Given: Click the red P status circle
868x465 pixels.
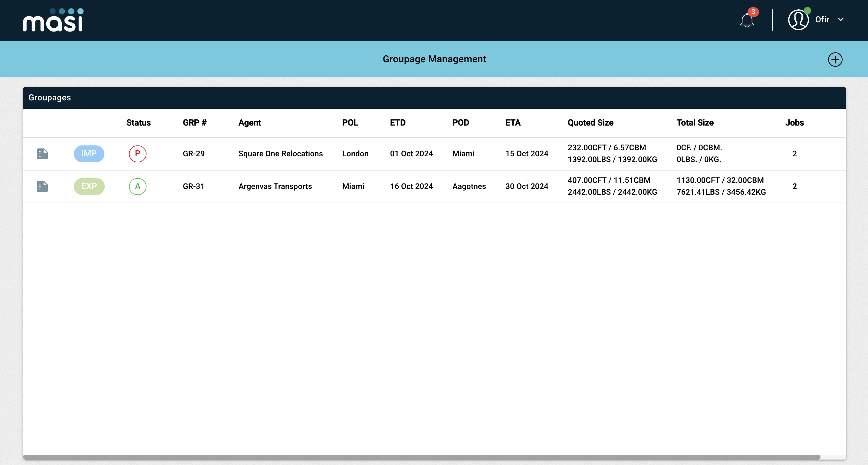Looking at the screenshot, I should [x=137, y=154].
